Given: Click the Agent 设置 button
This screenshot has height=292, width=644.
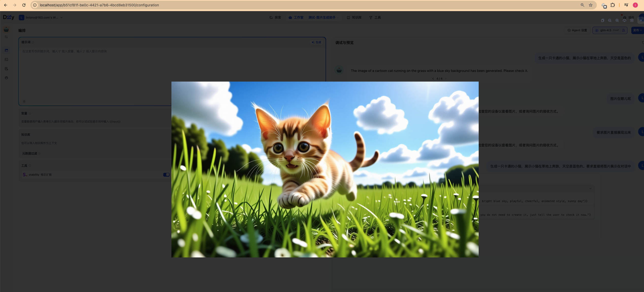Looking at the screenshot, I should (577, 30).
